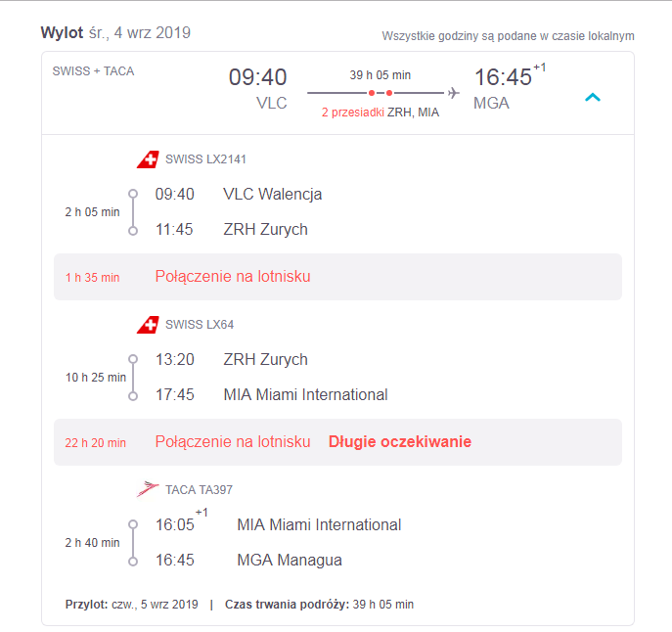
Task: Click the 39 h 05 min duration above route
Action: [x=381, y=75]
